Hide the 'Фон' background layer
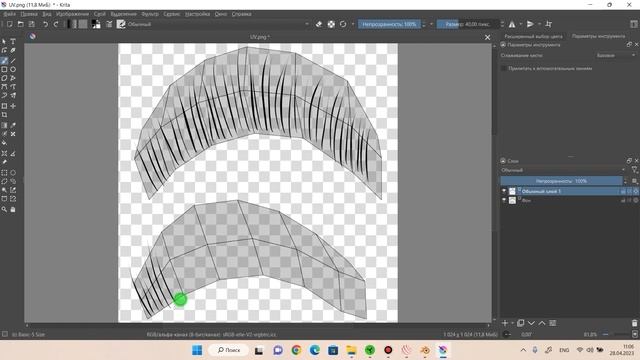Image resolution: width=640 pixels, height=360 pixels. [x=504, y=200]
